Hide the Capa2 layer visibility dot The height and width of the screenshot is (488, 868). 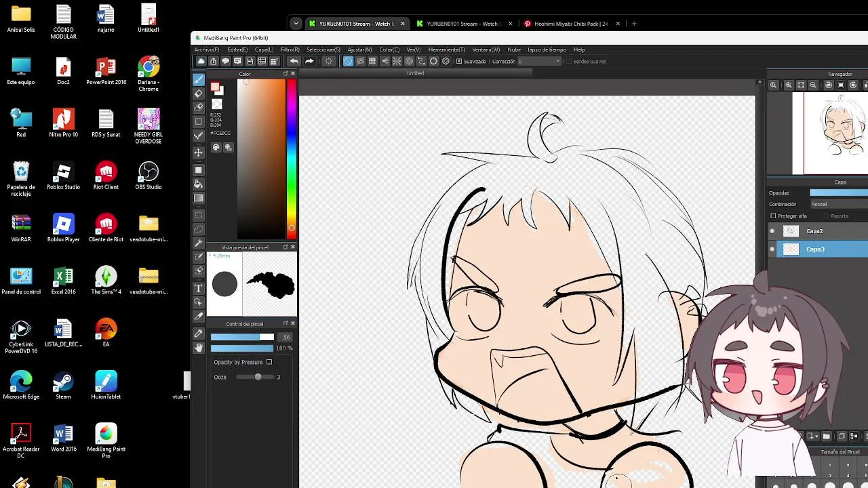click(x=772, y=231)
